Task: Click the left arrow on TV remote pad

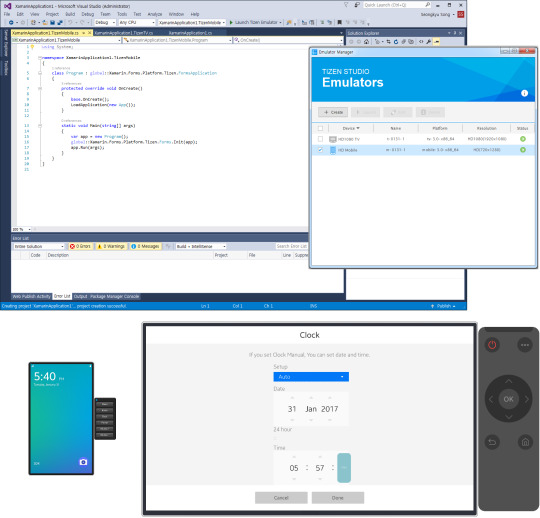Action: pos(491,399)
